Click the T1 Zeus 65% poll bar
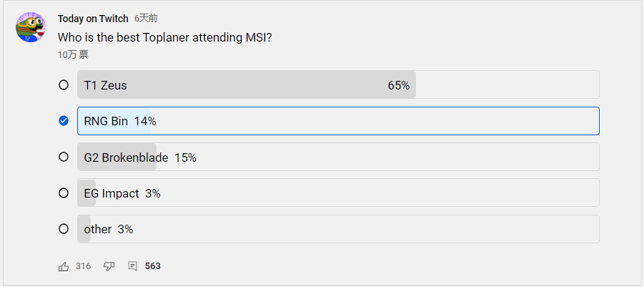The height and width of the screenshot is (287, 644). (338, 84)
